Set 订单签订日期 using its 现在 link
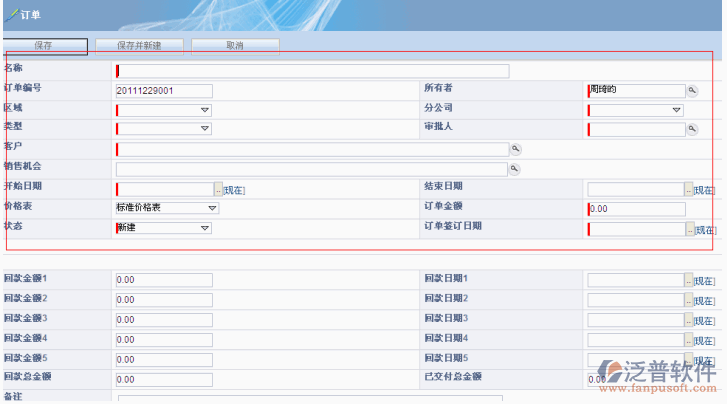Image resolution: width=727 pixels, height=404 pixels. [706, 230]
